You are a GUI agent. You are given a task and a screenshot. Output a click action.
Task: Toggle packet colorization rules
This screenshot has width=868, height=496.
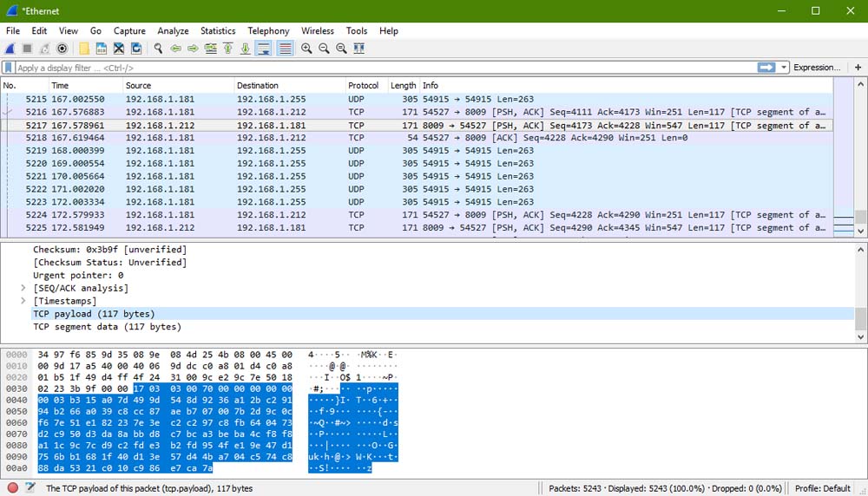click(285, 49)
